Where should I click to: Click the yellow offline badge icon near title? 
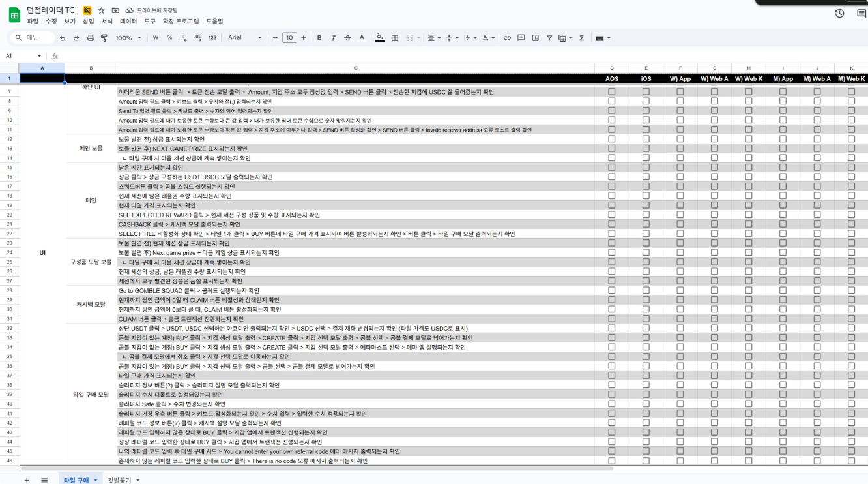click(x=87, y=10)
